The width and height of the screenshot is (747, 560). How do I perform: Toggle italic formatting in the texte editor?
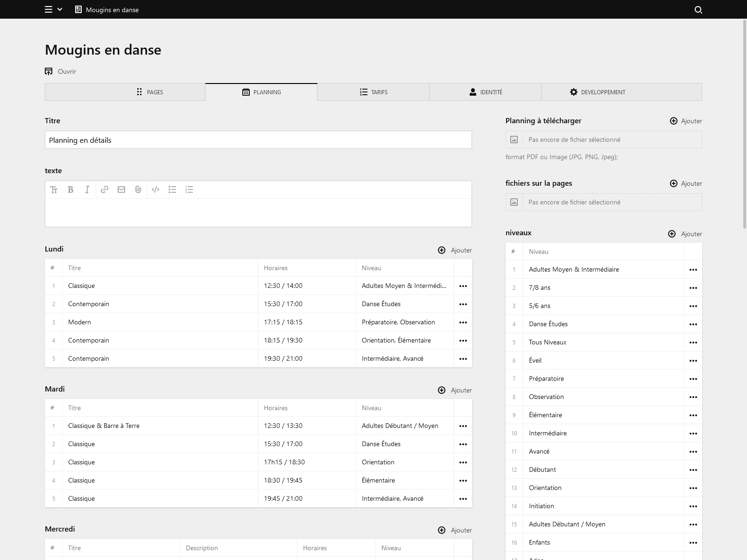[87, 189]
